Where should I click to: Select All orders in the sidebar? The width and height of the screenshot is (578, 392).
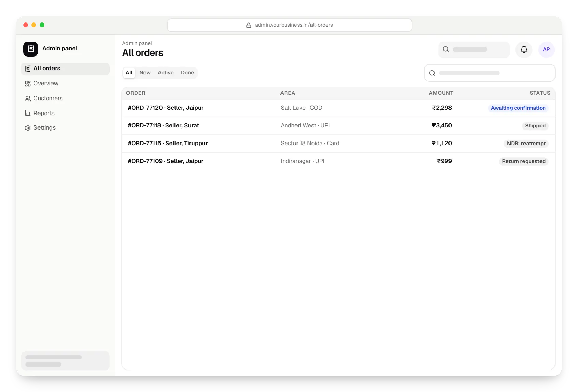65,69
